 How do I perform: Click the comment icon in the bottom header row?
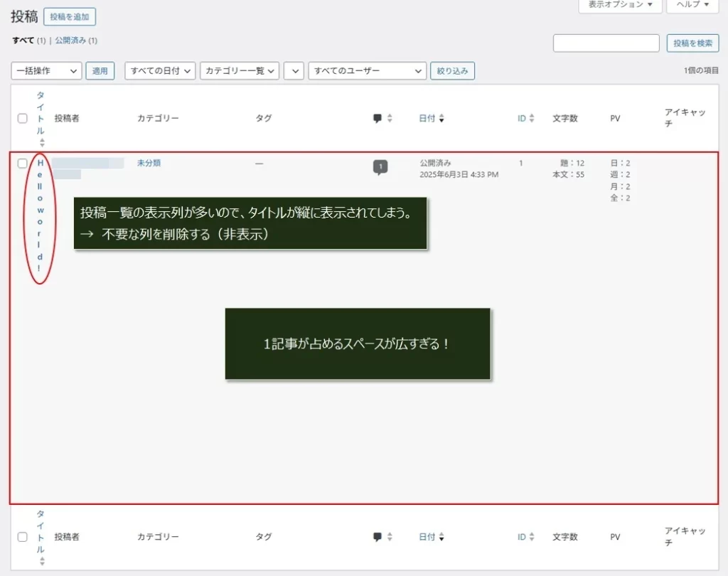coord(378,537)
